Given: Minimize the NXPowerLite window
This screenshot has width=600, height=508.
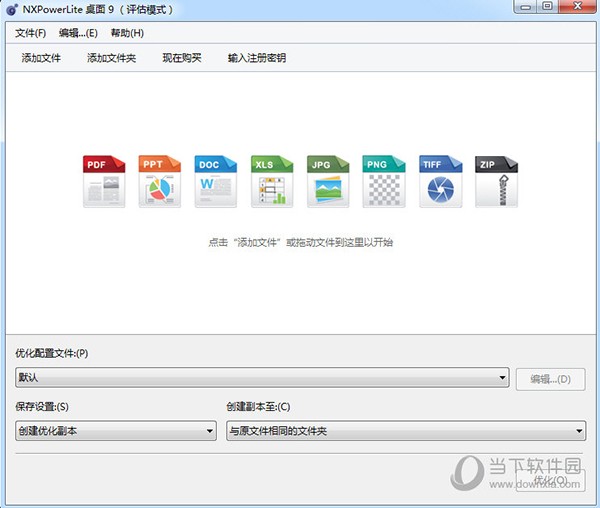Looking at the screenshot, I should click(x=525, y=7).
